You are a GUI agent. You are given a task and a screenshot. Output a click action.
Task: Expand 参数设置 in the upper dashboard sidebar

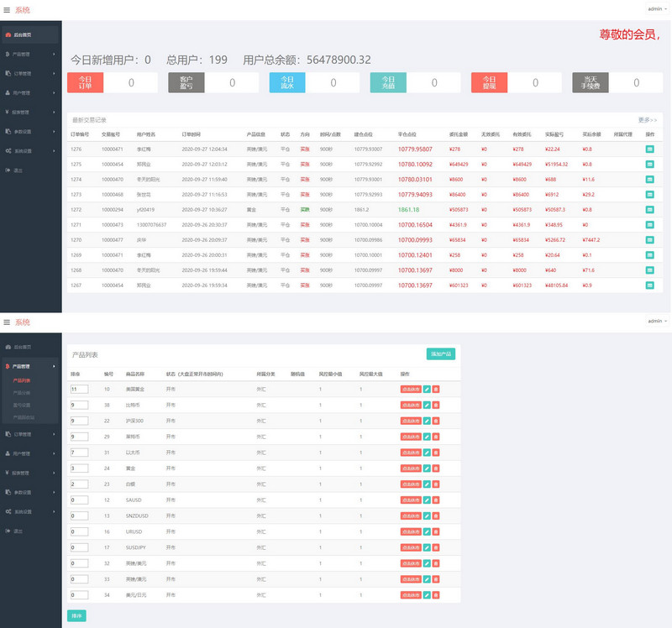point(30,132)
